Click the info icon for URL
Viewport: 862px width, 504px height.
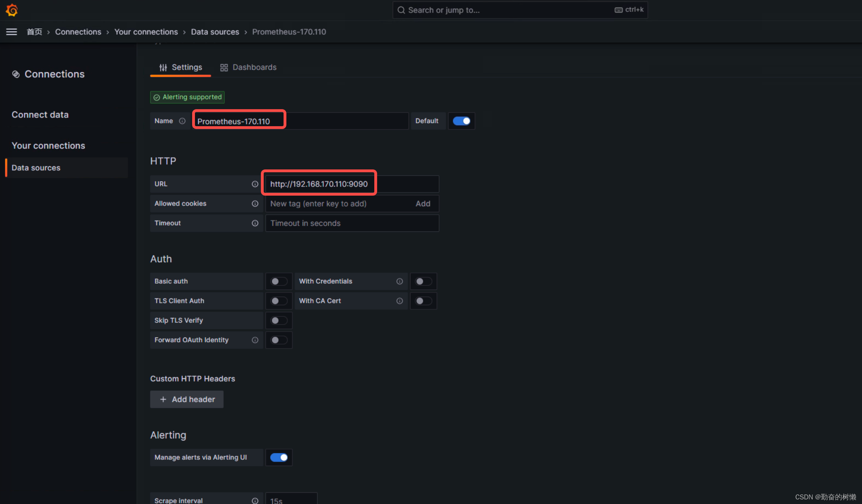[255, 184]
